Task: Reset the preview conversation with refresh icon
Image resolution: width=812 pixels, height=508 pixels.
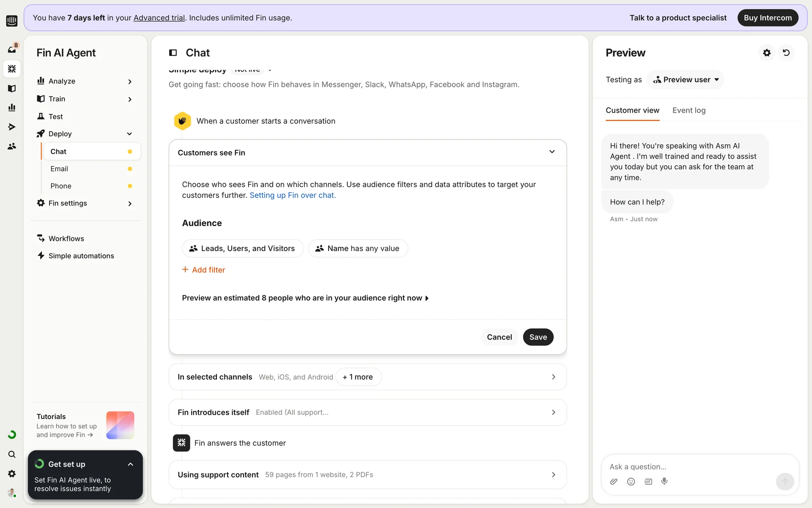Action: click(786, 53)
